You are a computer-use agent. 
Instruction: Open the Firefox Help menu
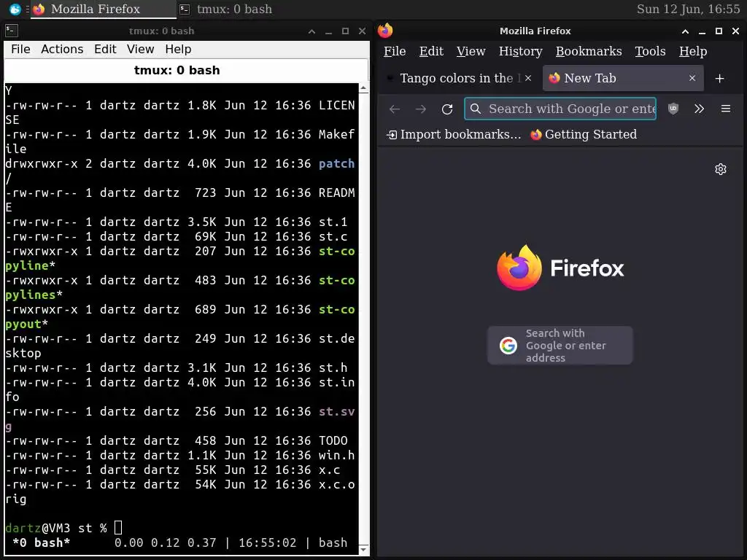693,51
